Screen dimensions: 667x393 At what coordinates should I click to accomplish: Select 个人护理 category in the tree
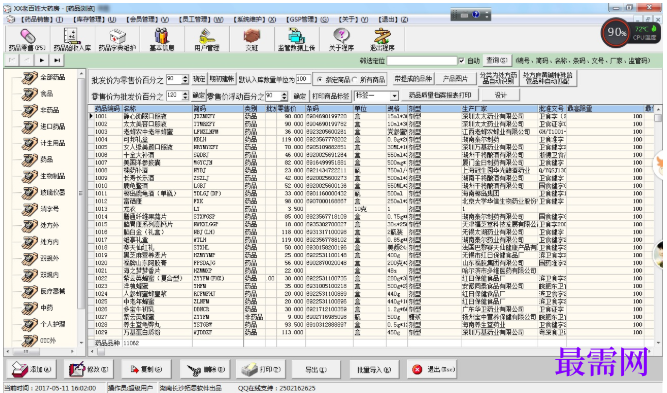tap(52, 324)
